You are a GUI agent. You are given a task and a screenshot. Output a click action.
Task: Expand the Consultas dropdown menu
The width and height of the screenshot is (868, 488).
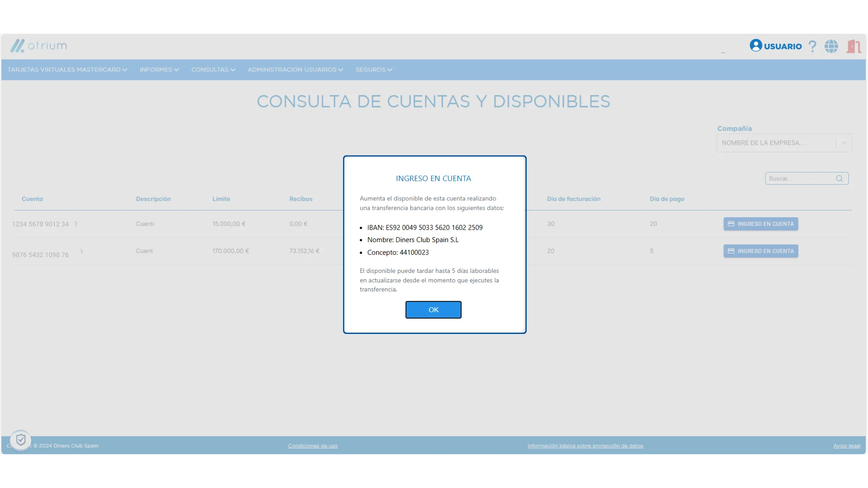pyautogui.click(x=213, y=70)
